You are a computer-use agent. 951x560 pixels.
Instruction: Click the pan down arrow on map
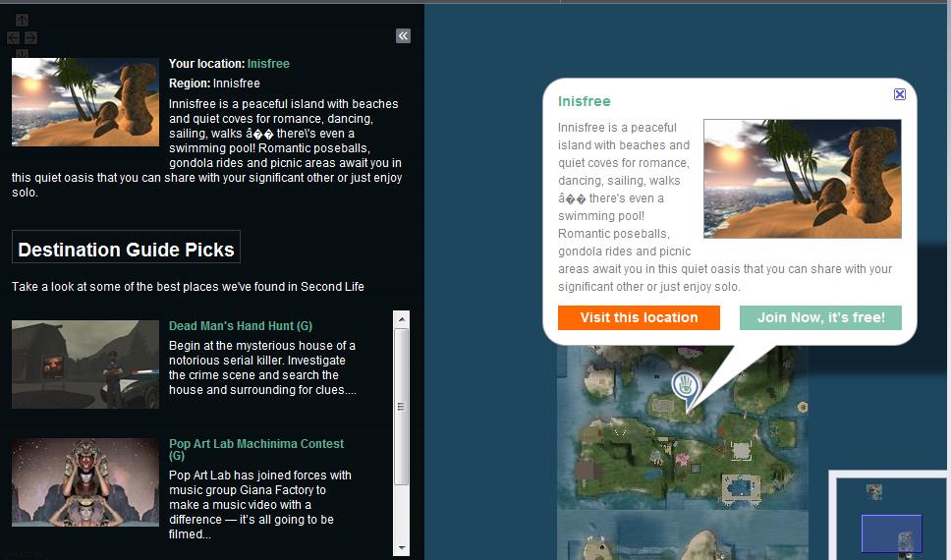[22, 54]
